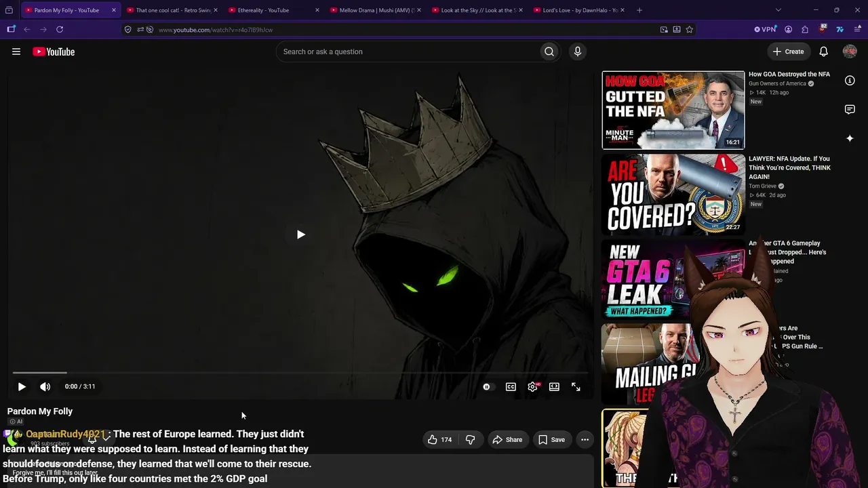Dislike this video
The image size is (868, 488).
point(470,440)
